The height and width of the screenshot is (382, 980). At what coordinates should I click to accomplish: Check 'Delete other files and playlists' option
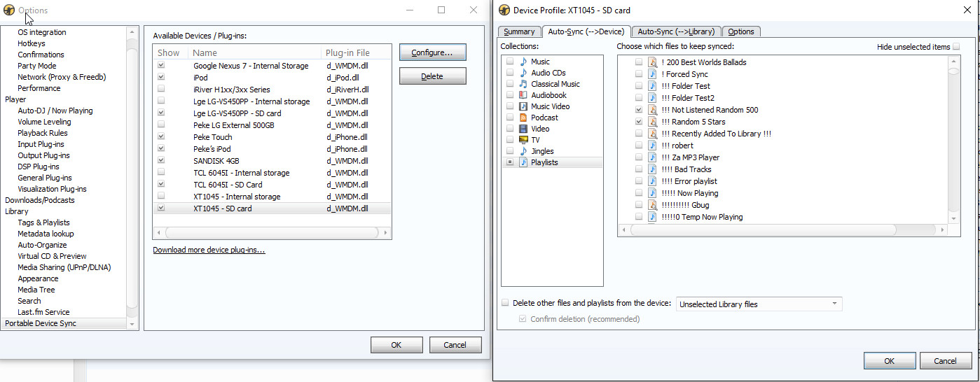505,304
